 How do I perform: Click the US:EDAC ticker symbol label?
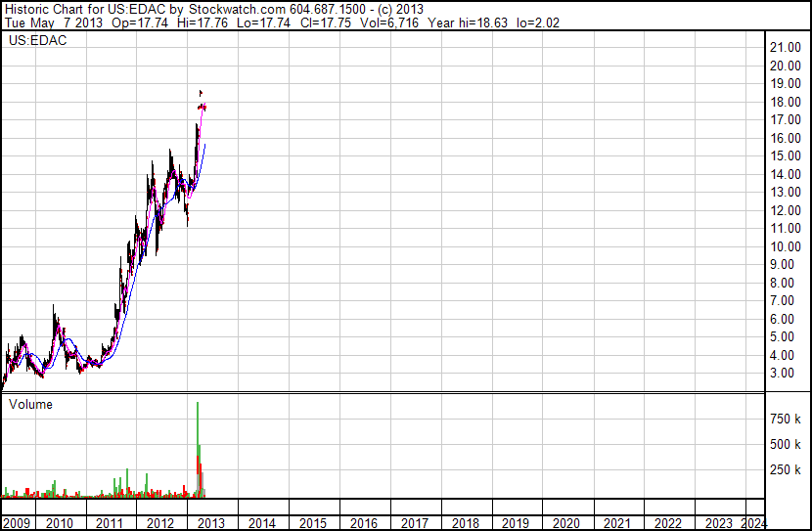[32, 42]
